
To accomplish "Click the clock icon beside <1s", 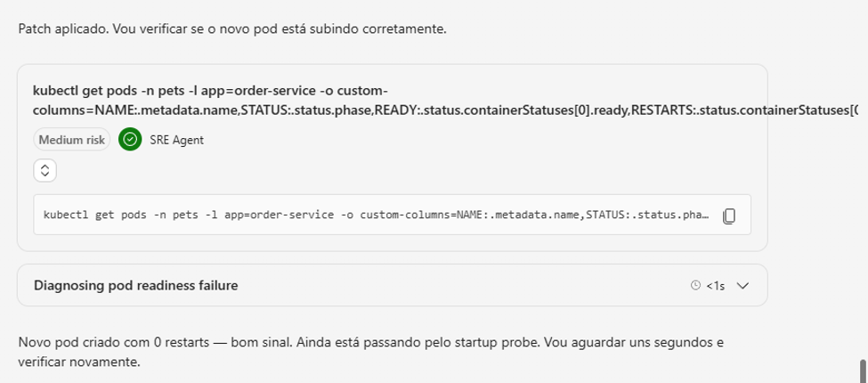I will [696, 286].
